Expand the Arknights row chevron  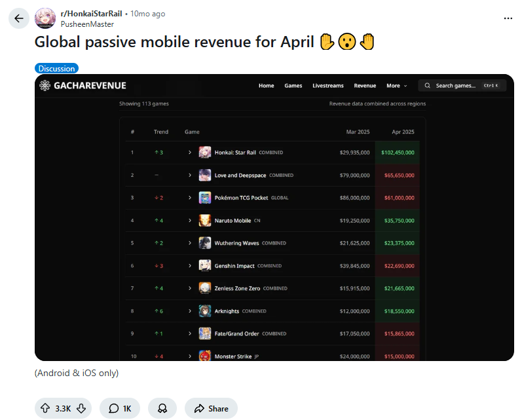(190, 311)
